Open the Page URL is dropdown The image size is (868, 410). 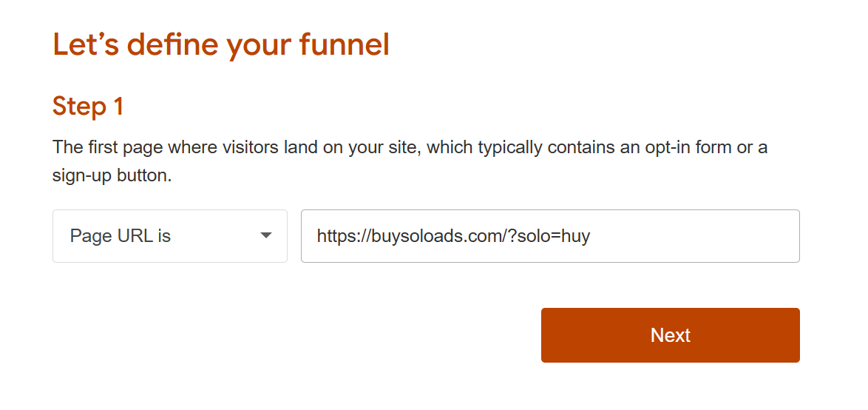pyautogui.click(x=170, y=236)
